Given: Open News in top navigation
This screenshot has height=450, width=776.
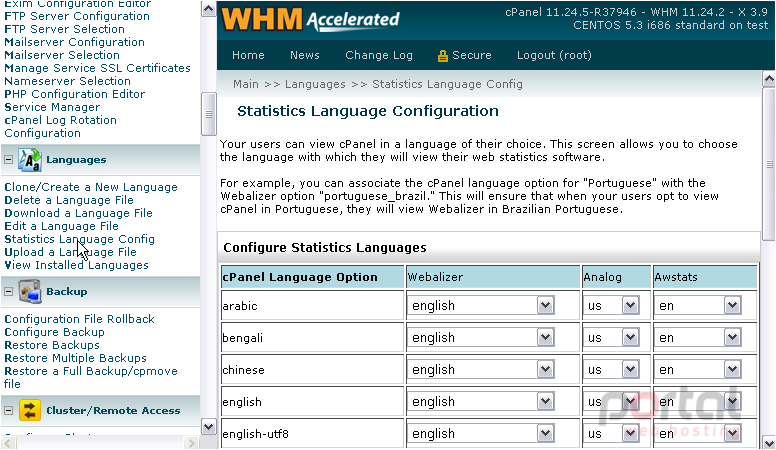Looking at the screenshot, I should tap(305, 55).
